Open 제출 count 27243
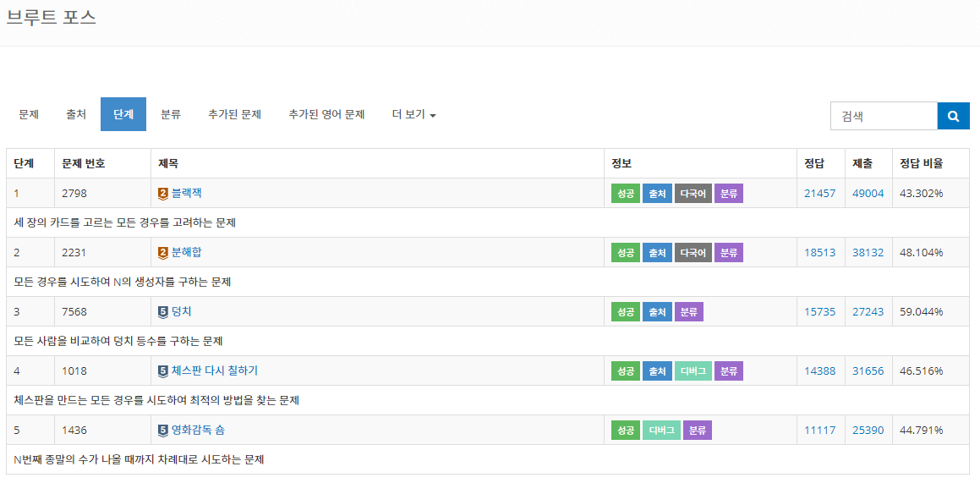The image size is (980, 483). (868, 311)
